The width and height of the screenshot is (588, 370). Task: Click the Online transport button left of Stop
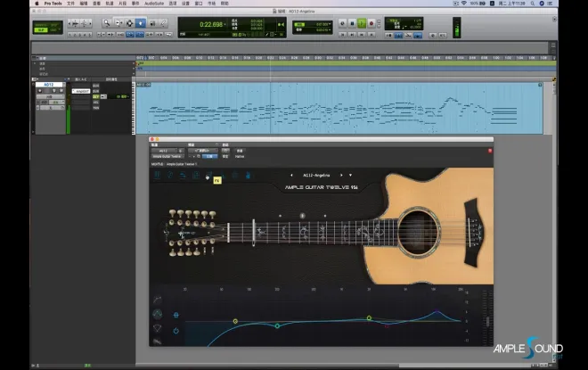click(342, 23)
